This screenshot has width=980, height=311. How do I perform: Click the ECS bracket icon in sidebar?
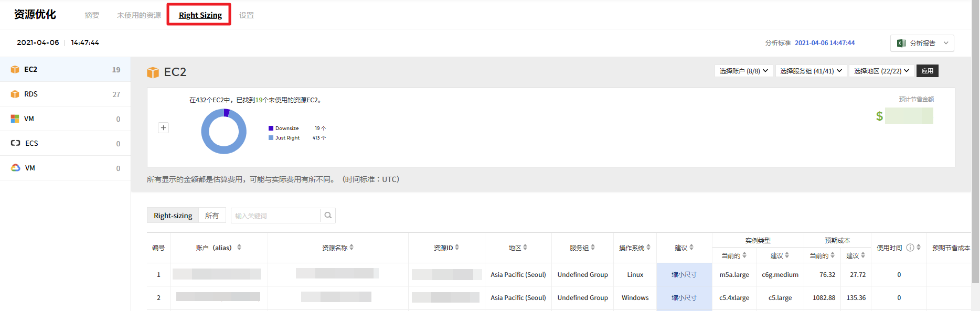tap(16, 143)
